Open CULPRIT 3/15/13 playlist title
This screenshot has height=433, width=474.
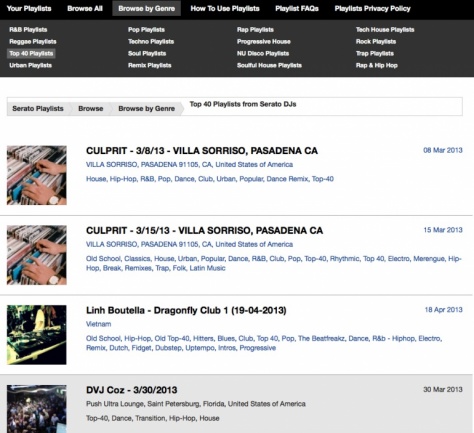(204, 231)
